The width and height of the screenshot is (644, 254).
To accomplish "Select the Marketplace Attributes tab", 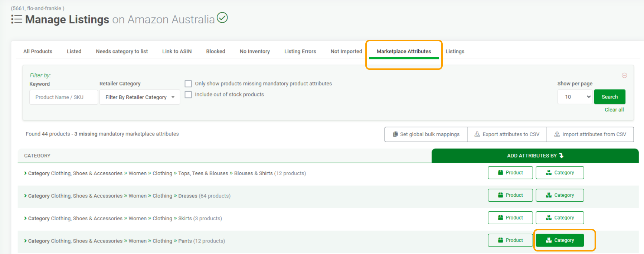I will tap(404, 51).
